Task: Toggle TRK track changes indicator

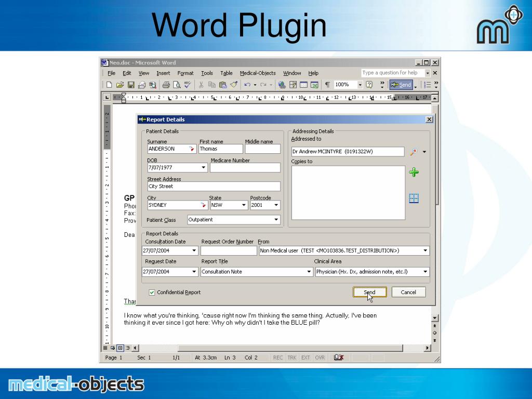Action: pyautogui.click(x=292, y=357)
